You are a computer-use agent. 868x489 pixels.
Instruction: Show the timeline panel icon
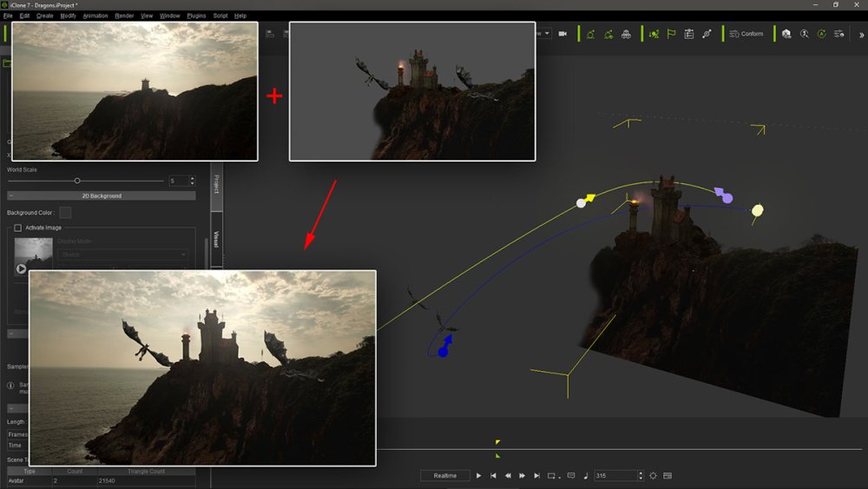click(x=667, y=476)
